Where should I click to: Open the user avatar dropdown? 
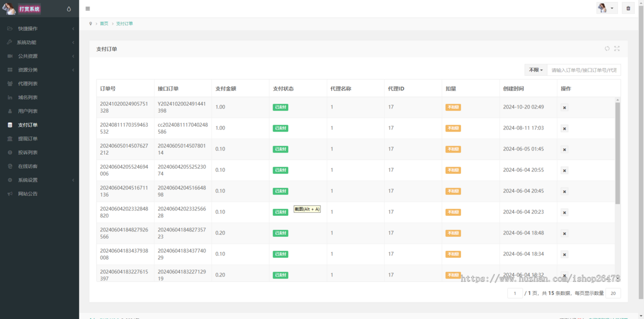(x=607, y=9)
